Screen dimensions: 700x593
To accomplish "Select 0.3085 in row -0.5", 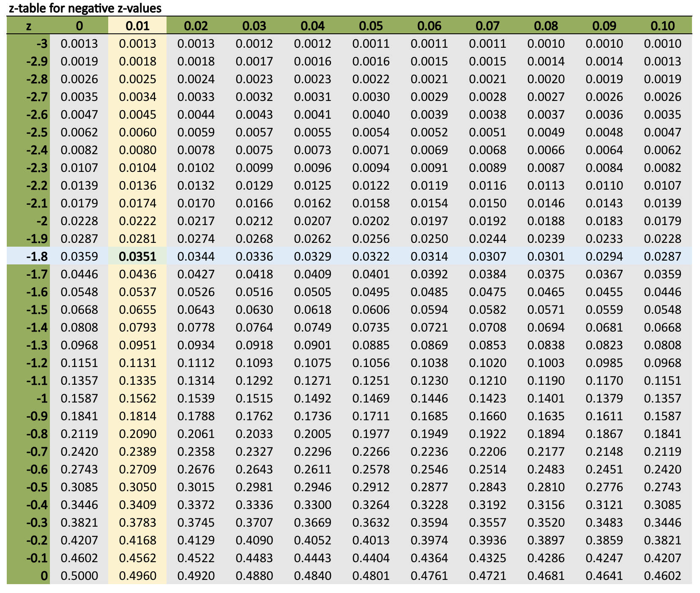I will pos(79,487).
